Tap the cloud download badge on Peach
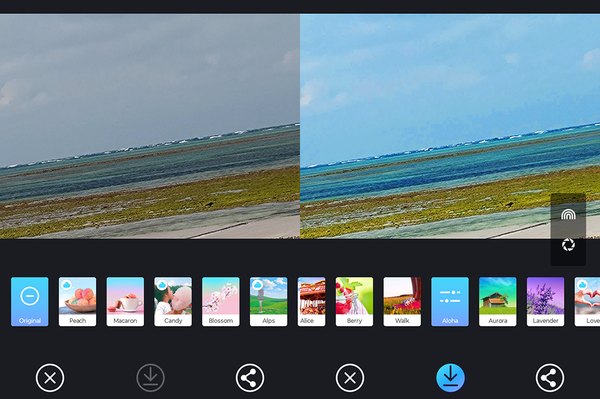 pos(66,285)
